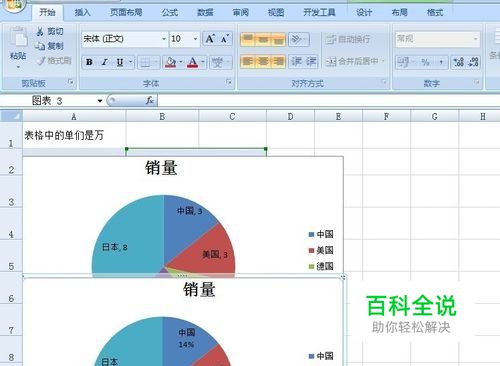Decrease font size with small A
The image size is (500, 366).
(225, 39)
